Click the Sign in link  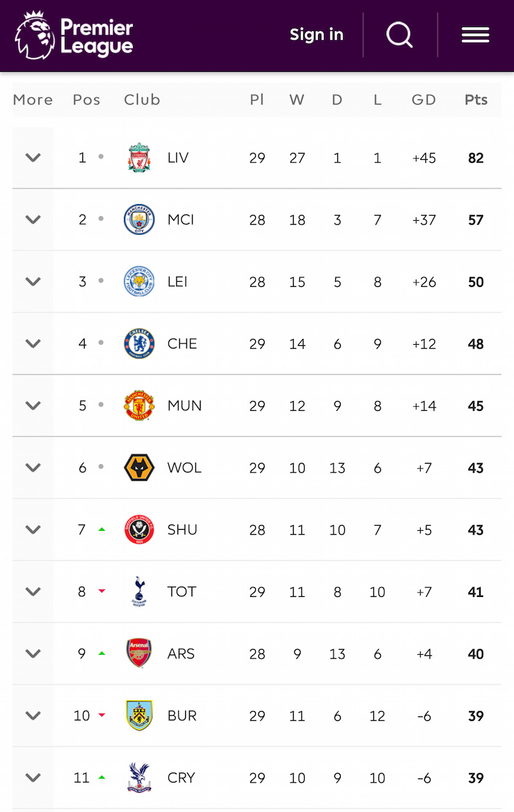click(x=316, y=35)
